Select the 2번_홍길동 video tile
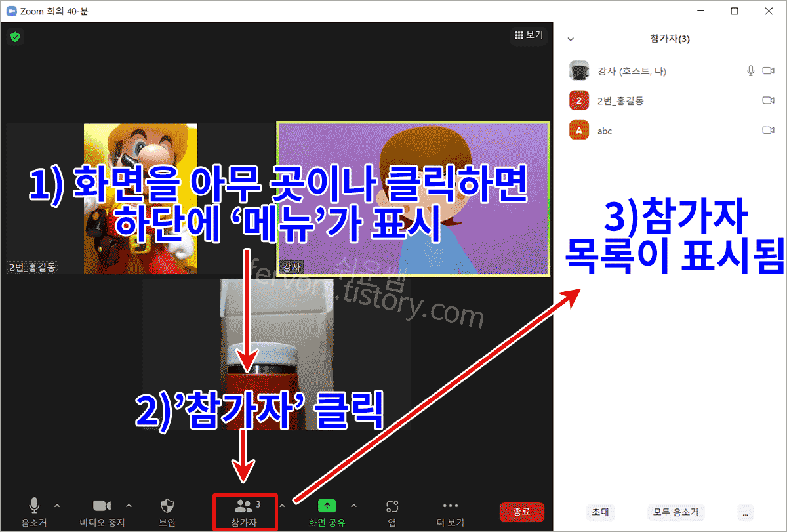 140,199
